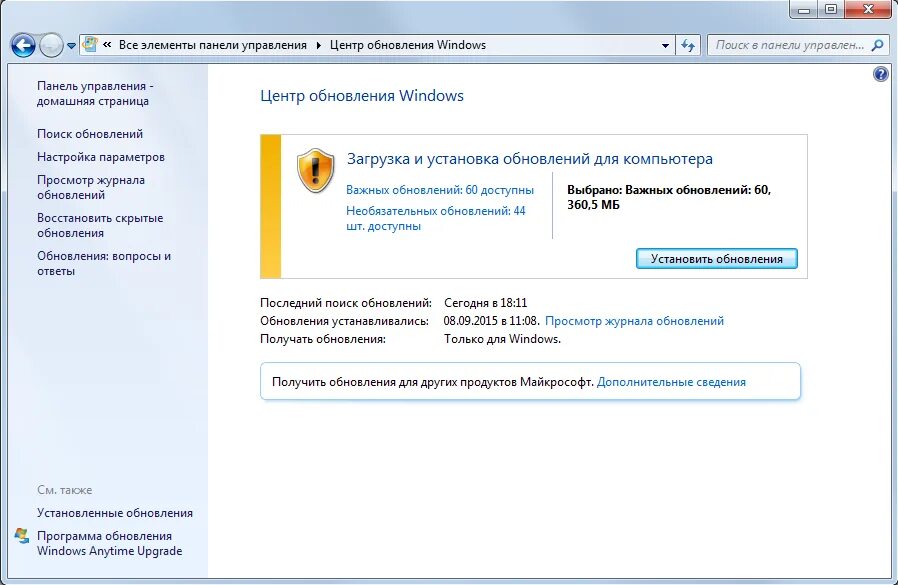Expand the address bar double-chevron menu
This screenshot has width=898, height=585.
[107, 45]
